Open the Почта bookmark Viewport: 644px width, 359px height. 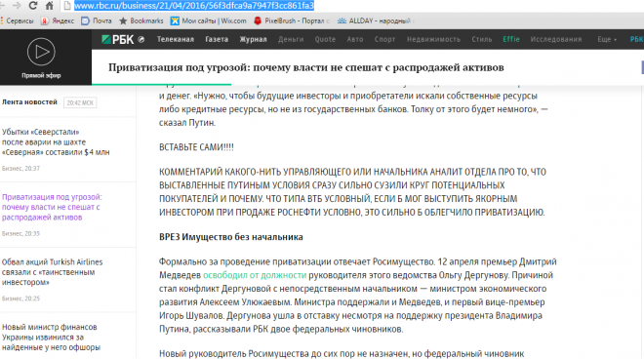[x=97, y=20]
